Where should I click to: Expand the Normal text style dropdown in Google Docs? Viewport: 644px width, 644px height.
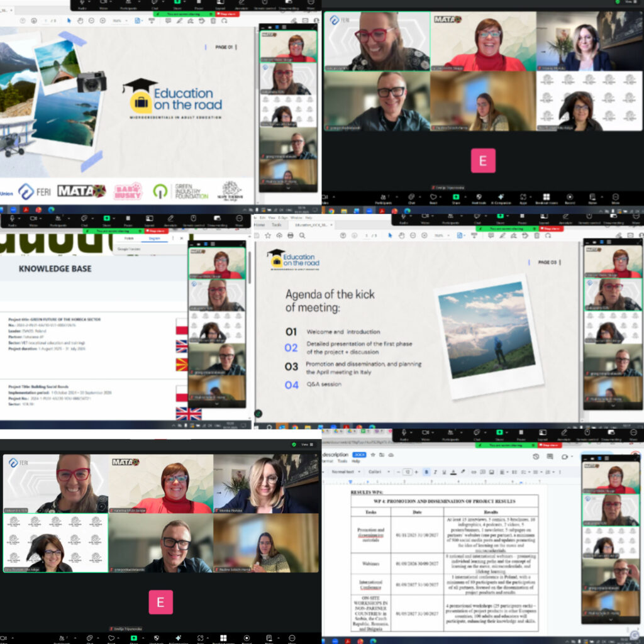[345, 472]
